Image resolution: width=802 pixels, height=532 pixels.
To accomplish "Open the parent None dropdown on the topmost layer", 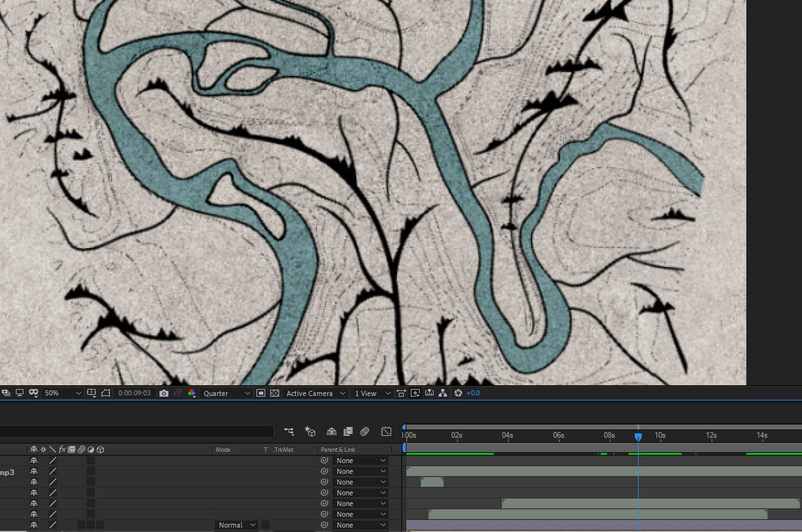I will (360, 461).
